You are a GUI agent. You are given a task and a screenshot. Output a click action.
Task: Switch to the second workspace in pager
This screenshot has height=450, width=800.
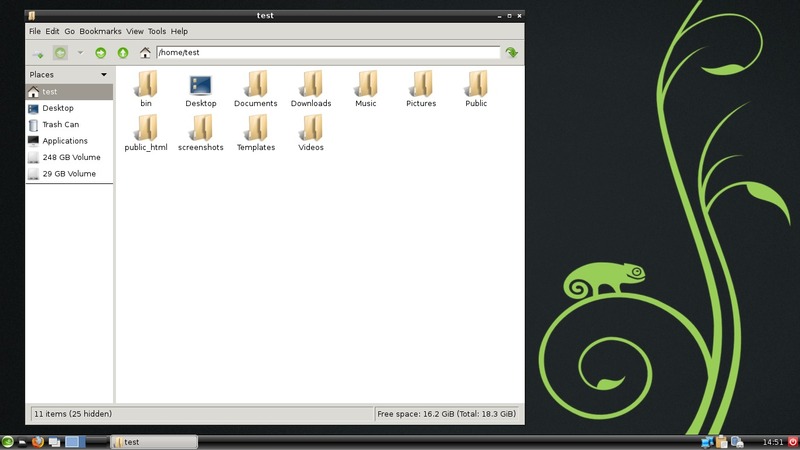point(82,442)
